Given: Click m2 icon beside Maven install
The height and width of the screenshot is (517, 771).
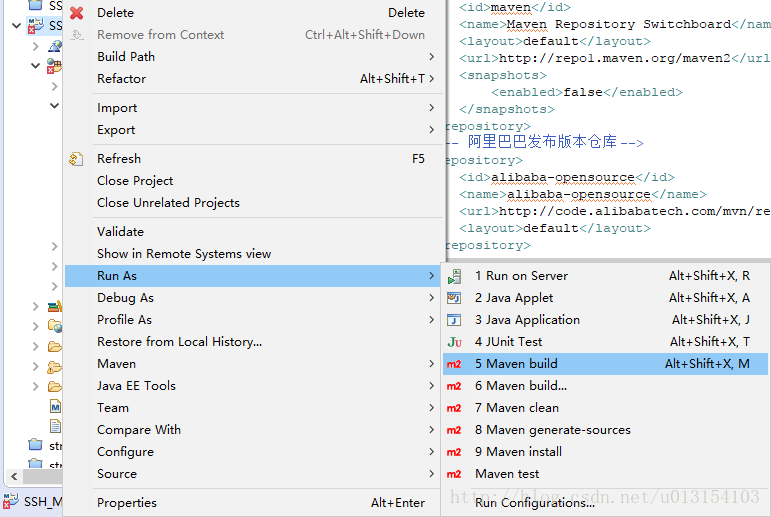Looking at the screenshot, I should coord(454,452).
